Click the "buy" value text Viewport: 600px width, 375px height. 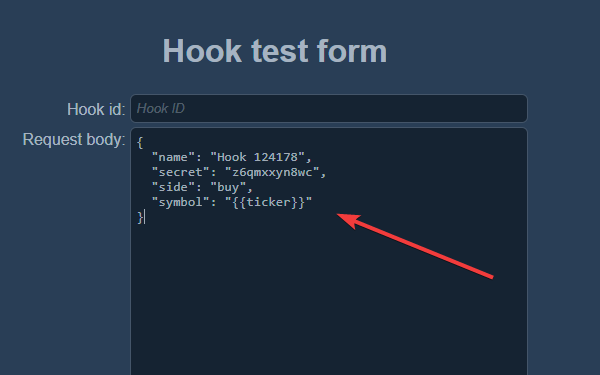228,187
